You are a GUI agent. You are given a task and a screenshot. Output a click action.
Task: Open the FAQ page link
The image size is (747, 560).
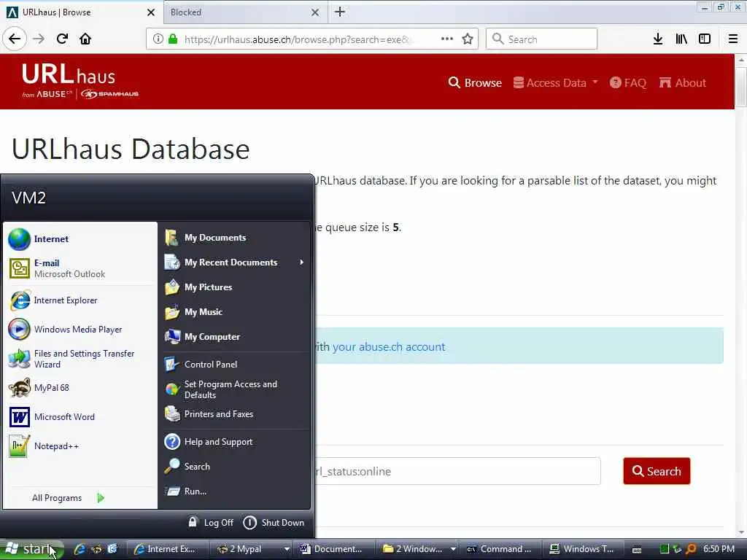[628, 83]
